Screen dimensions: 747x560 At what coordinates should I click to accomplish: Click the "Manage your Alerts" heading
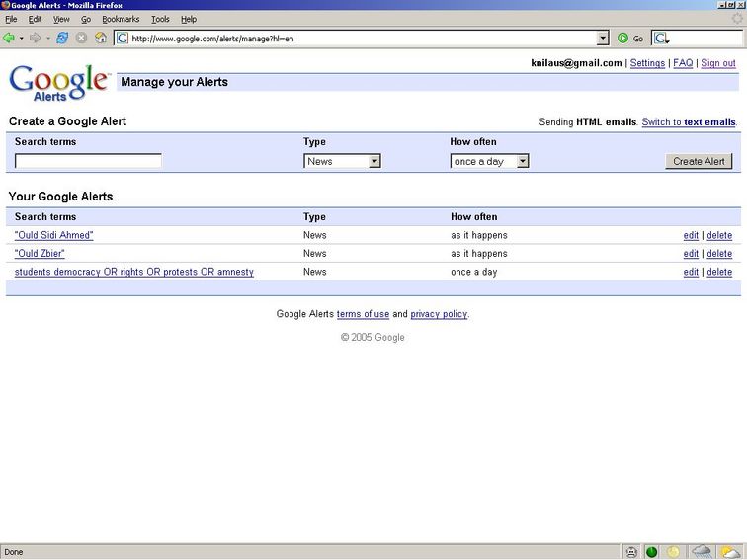pos(174,82)
